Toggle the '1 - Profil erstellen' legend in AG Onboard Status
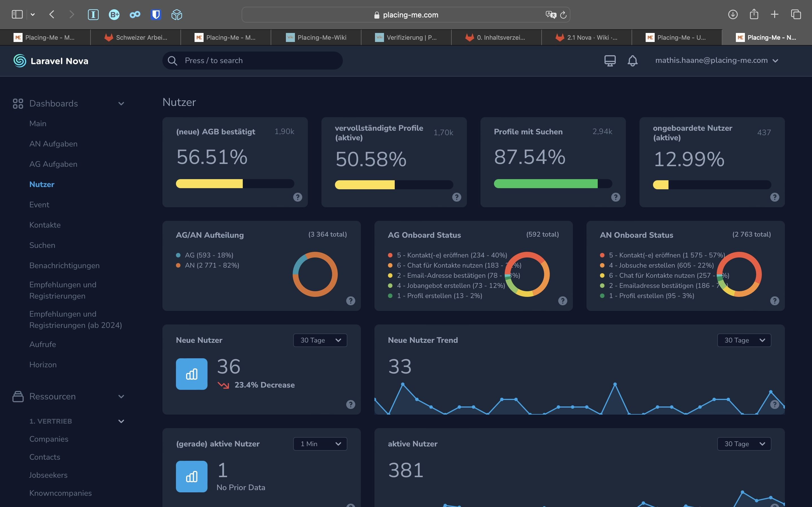This screenshot has width=812, height=507. (x=439, y=295)
